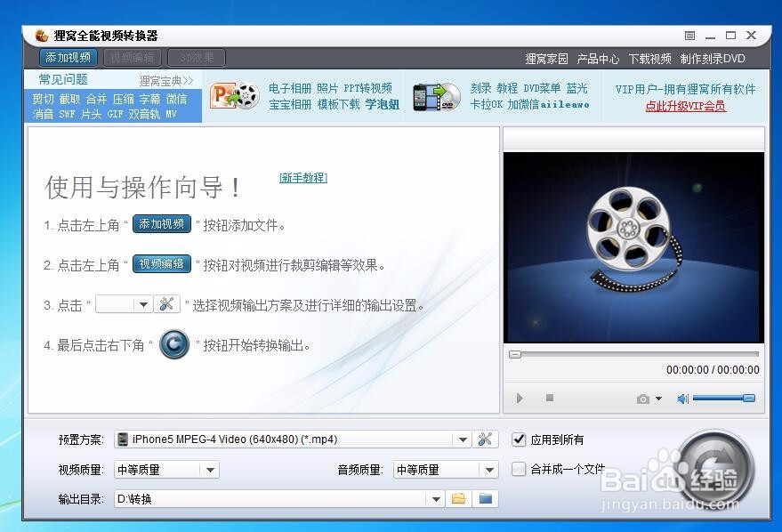Screen dimensions: 782x532
Task: Click the 消音 help link
Action: click(x=43, y=114)
